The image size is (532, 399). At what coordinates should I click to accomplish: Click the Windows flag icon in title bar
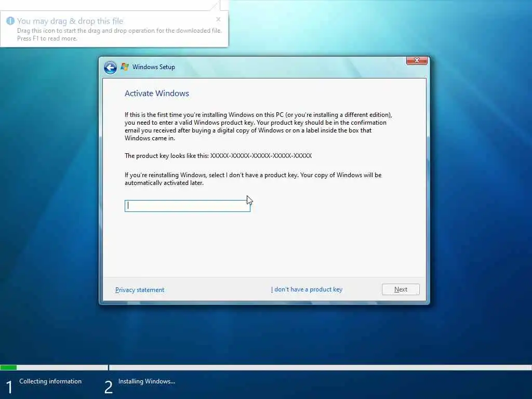click(x=125, y=67)
